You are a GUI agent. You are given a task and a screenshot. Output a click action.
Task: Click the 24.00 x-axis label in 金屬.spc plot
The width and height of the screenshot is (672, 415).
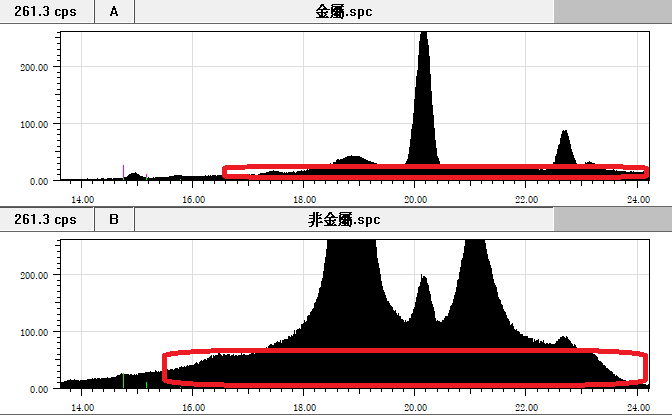(x=638, y=199)
